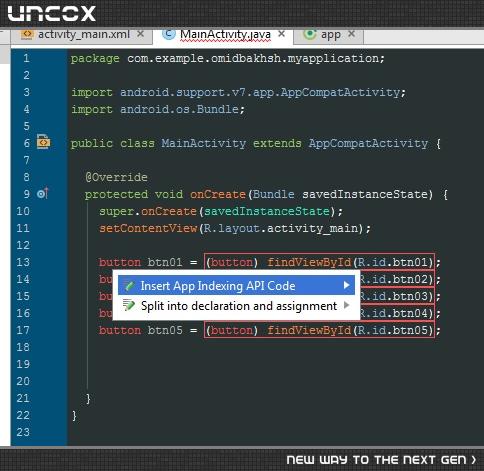The width and height of the screenshot is (484, 471).
Task: Click the UNCOX logo
Action: point(52,14)
